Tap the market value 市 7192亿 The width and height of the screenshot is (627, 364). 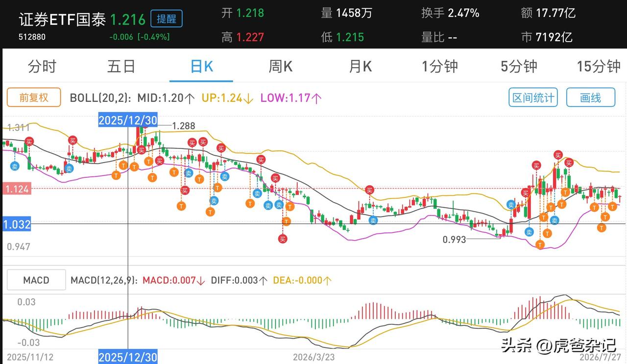click(547, 37)
